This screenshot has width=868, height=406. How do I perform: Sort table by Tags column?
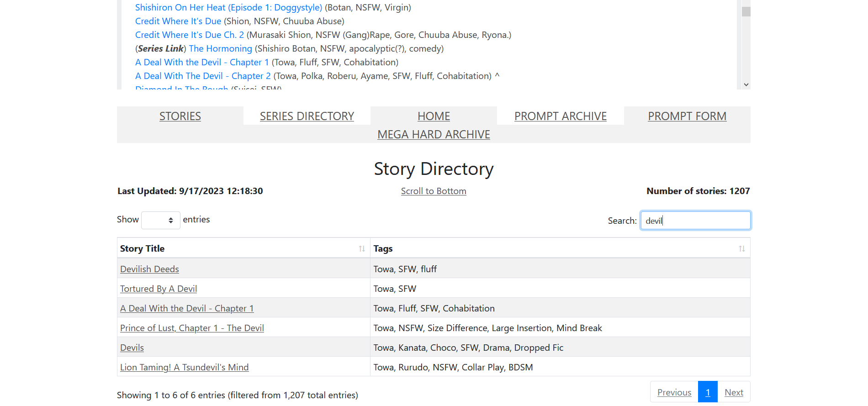tap(559, 248)
